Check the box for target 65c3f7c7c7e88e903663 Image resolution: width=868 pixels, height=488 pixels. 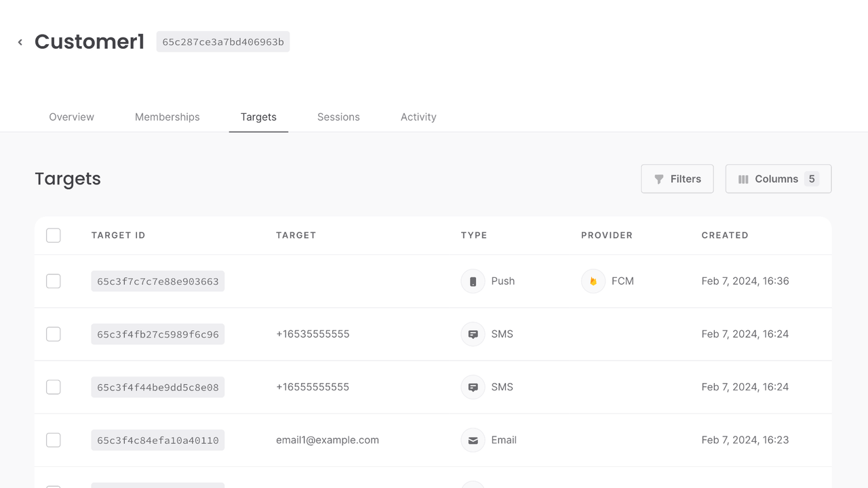pos(54,281)
